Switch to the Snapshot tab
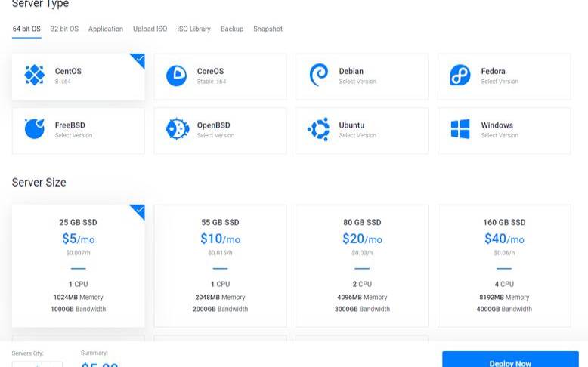This screenshot has width=588, height=367. pyautogui.click(x=268, y=29)
